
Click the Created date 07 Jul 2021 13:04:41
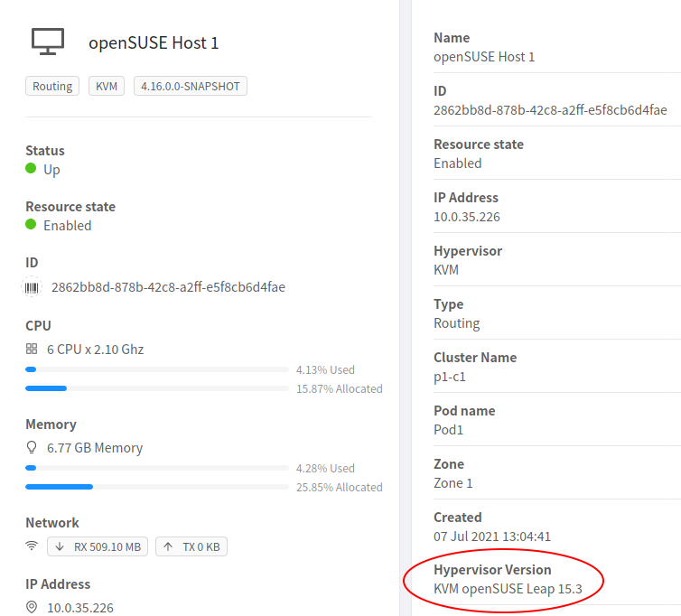point(492,537)
